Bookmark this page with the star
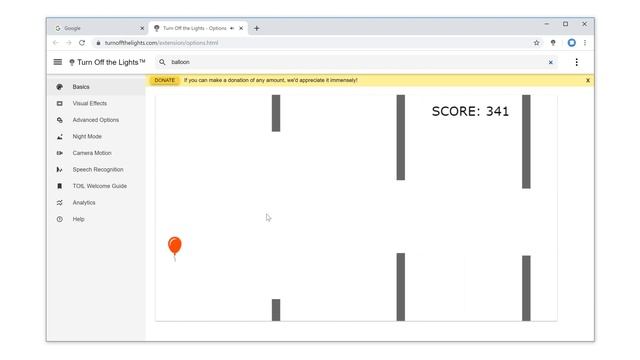Image resolution: width=640 pixels, height=360 pixels. (x=537, y=43)
